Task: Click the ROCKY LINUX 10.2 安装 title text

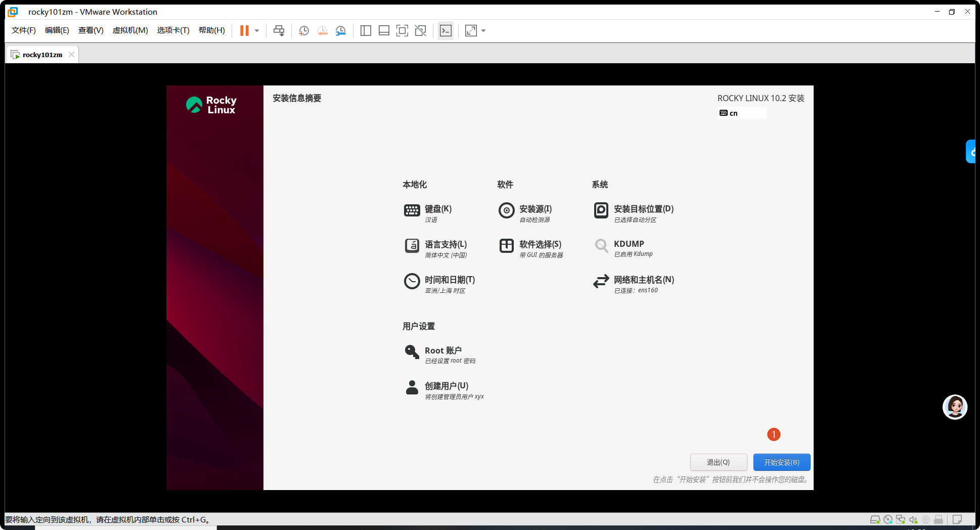Action: point(761,98)
